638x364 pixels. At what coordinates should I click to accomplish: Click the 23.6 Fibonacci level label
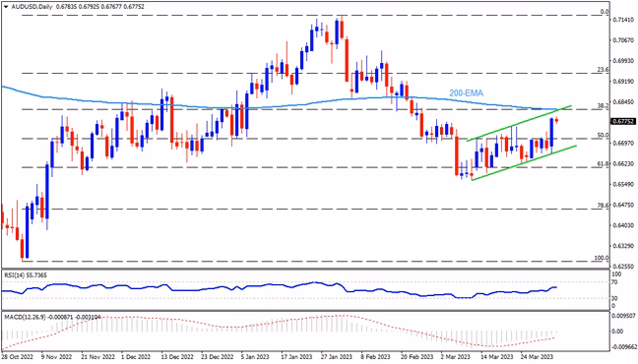pos(603,70)
